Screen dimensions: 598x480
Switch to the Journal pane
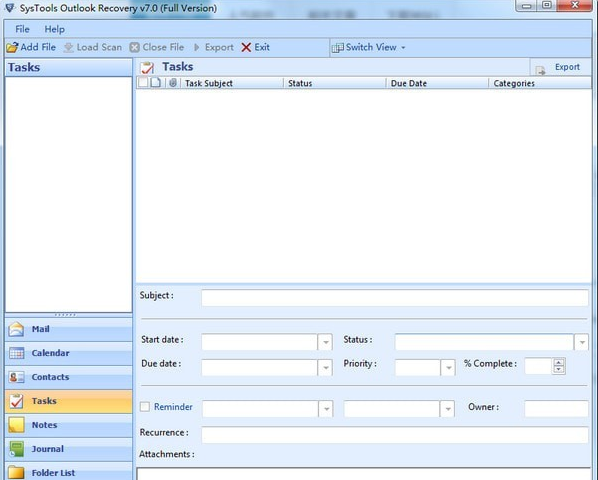[69, 449]
